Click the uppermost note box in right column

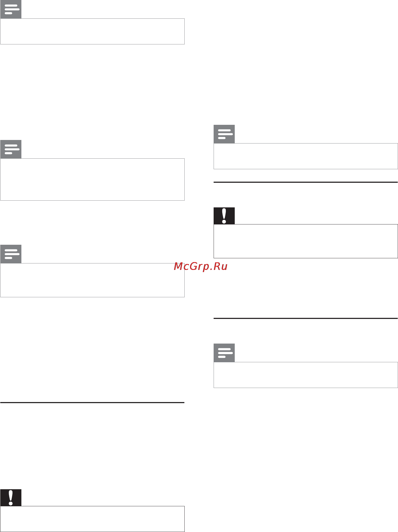point(306,156)
